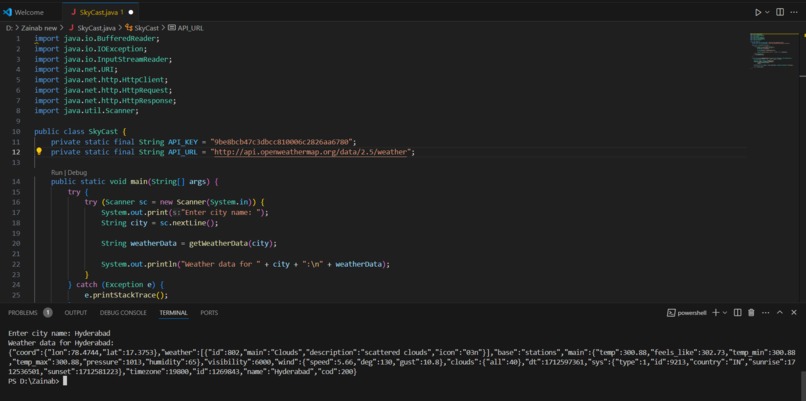Open the run options dropdown arrow
Image resolution: width=806 pixels, height=401 pixels.
click(x=767, y=12)
